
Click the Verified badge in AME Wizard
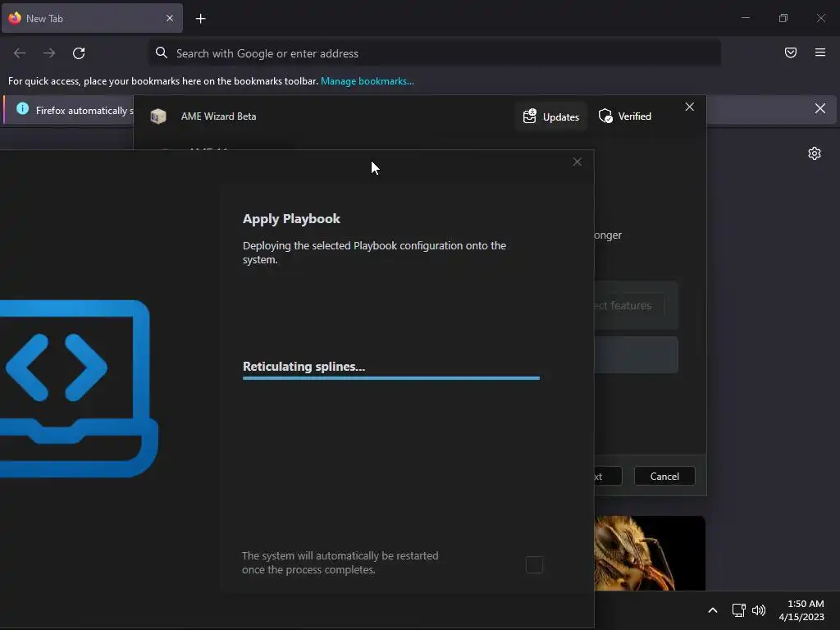tap(624, 116)
